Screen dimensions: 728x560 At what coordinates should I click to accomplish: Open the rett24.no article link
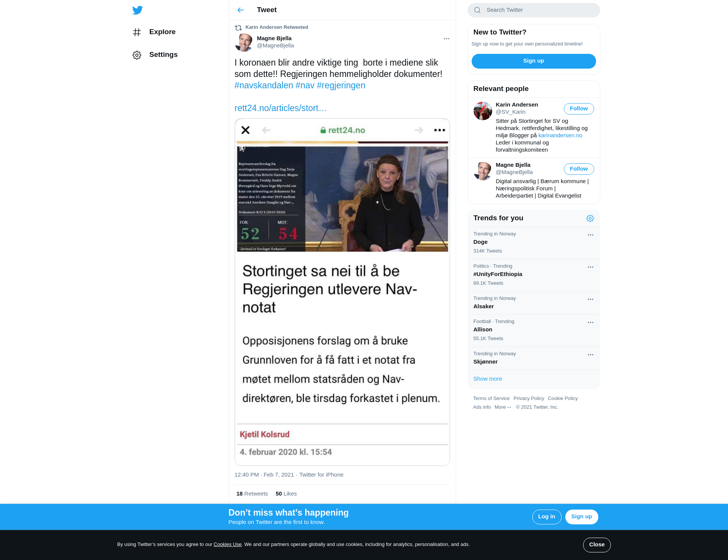[281, 108]
